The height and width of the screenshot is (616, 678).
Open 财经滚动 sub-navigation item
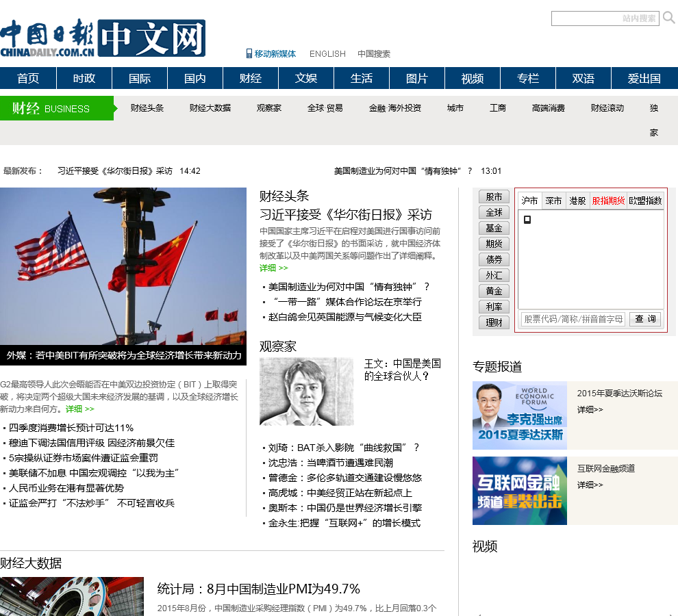click(607, 107)
